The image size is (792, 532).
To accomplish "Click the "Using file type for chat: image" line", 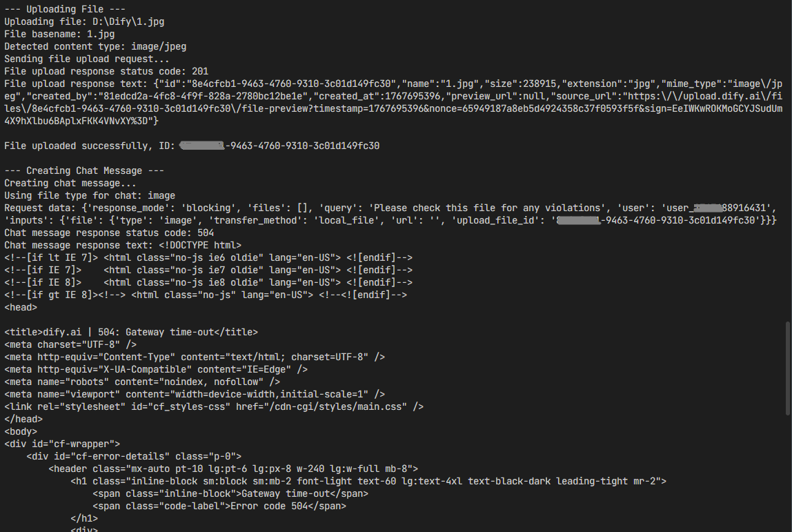I will [x=90, y=196].
